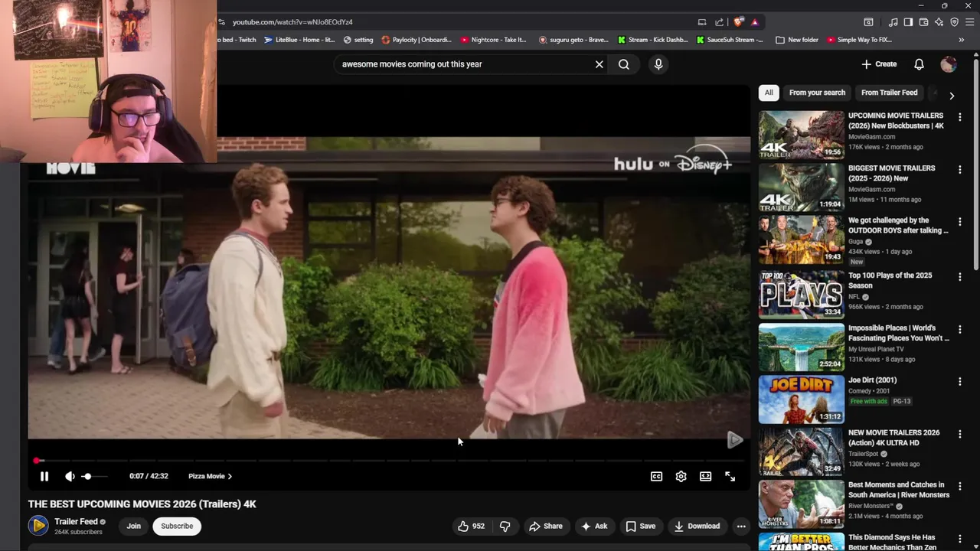Clear the YouTube search box text
This screenshot has height=551, width=980.
click(599, 64)
